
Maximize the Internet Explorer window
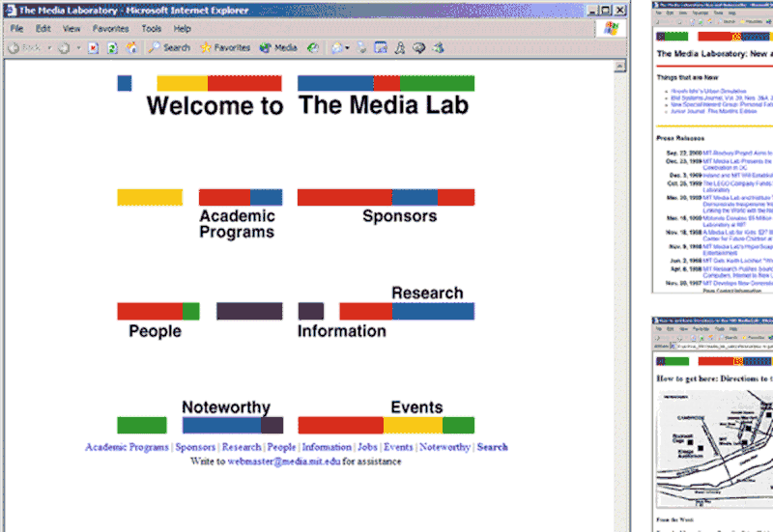(x=606, y=11)
